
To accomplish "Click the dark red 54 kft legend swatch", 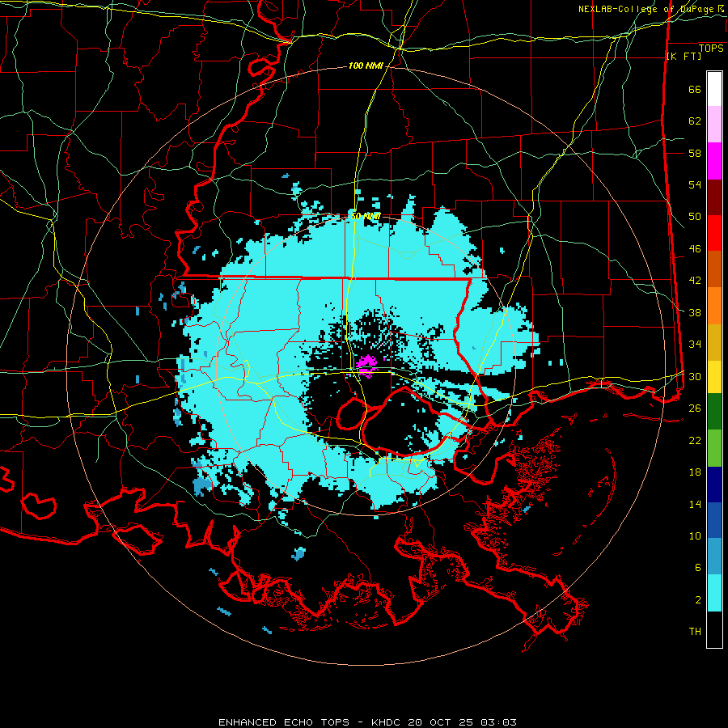I will coord(714,197).
